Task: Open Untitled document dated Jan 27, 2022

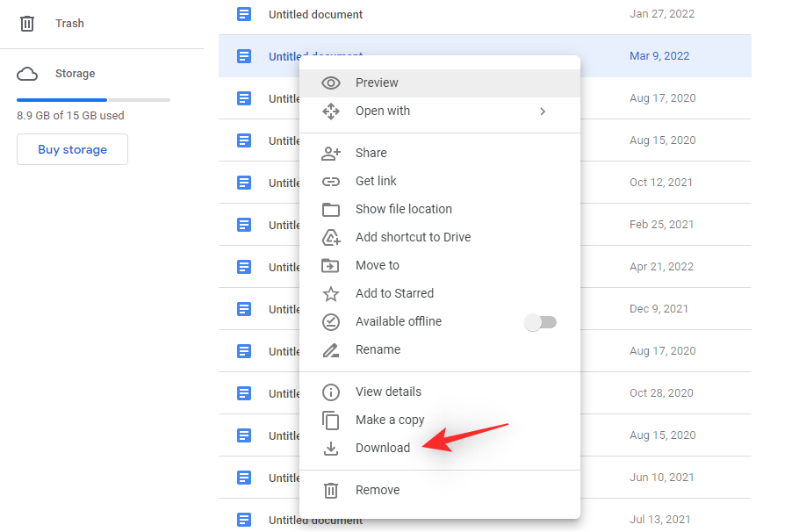Action: pyautogui.click(x=316, y=15)
